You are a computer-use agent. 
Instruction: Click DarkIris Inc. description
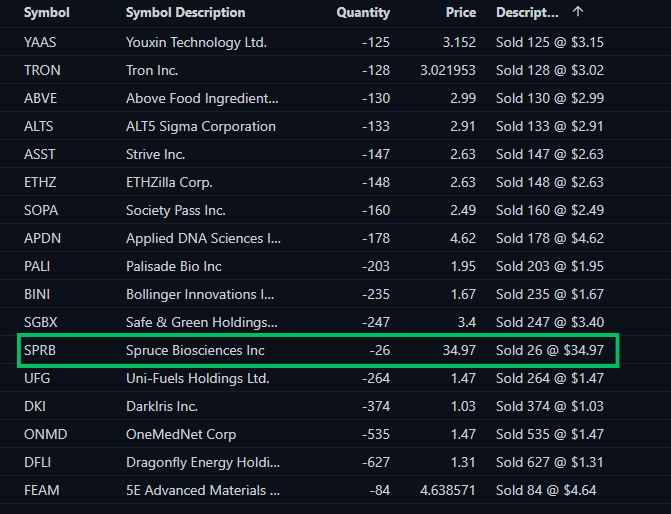[x=162, y=406]
